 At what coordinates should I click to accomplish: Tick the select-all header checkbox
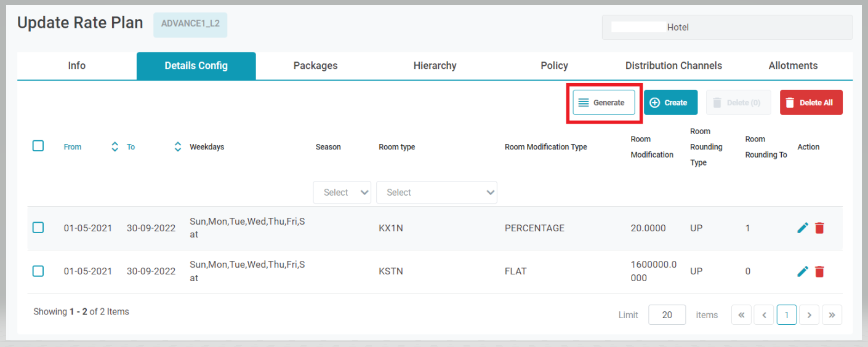[x=38, y=146]
